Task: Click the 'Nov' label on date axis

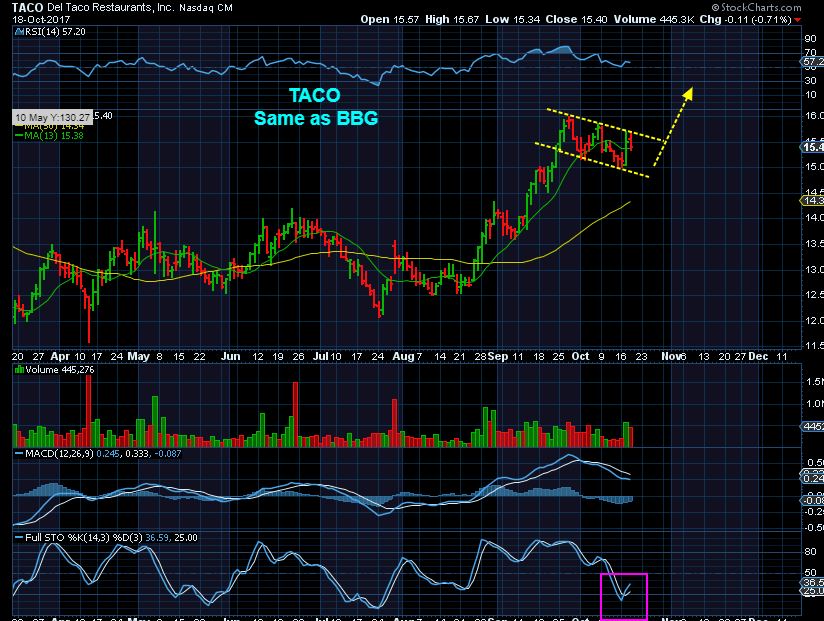Action: [671, 356]
